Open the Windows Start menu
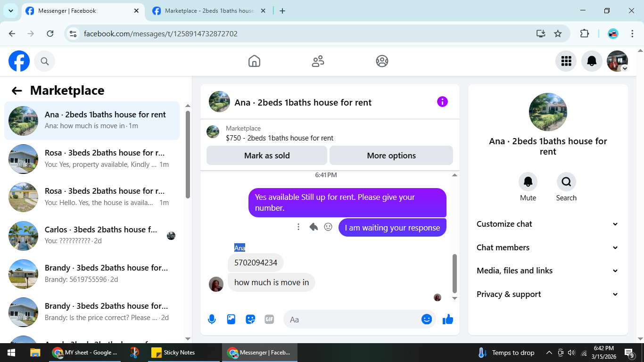This screenshot has width=644, height=362. click(x=11, y=353)
